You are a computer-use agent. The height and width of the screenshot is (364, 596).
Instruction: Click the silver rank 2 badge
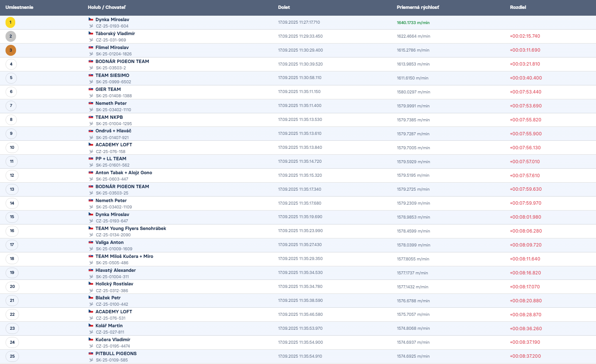pyautogui.click(x=11, y=36)
